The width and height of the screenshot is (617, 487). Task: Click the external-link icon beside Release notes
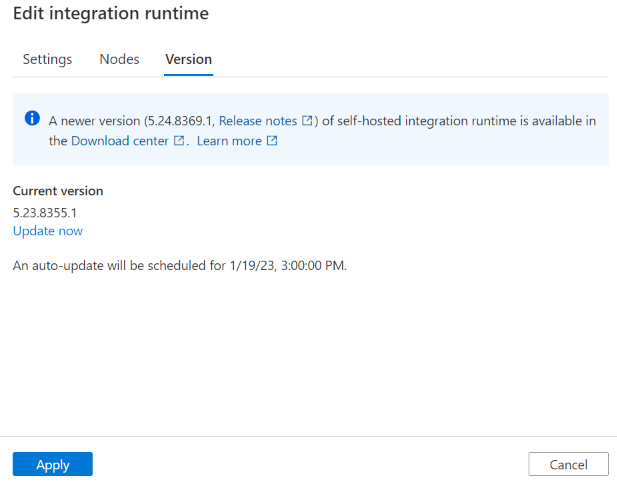pyautogui.click(x=308, y=121)
